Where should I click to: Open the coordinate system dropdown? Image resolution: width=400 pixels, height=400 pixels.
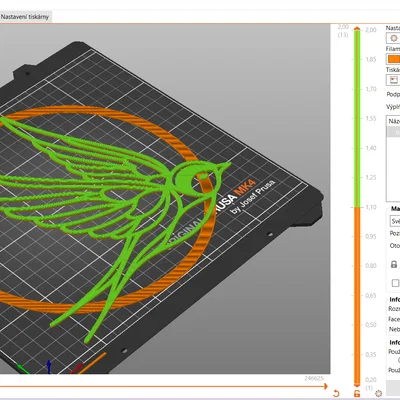(x=395, y=221)
